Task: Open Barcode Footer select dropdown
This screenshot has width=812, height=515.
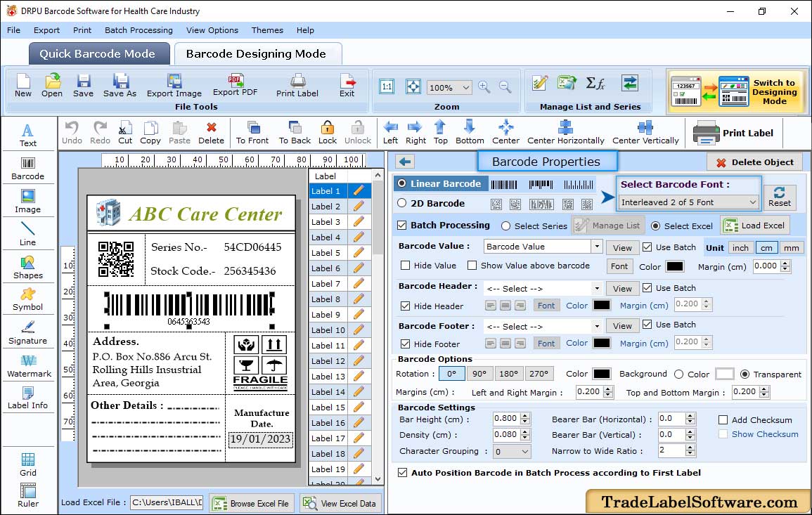Action: click(x=597, y=327)
